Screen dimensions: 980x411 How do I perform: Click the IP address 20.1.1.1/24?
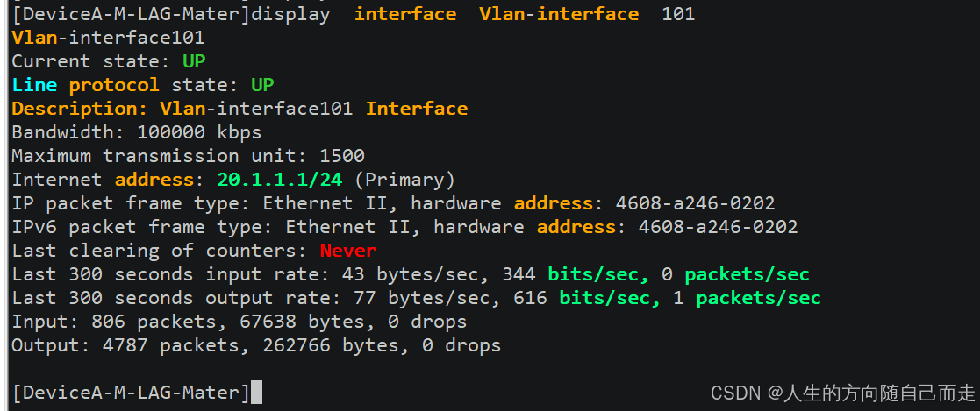(x=280, y=180)
